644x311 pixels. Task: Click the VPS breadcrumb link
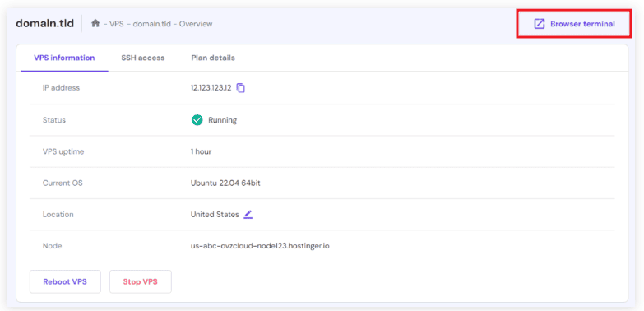(117, 24)
